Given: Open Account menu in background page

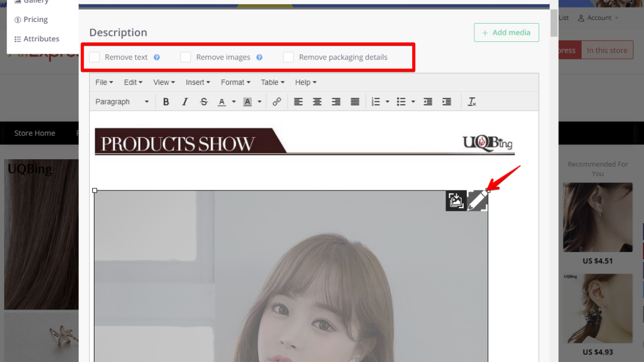Looking at the screenshot, I should [x=599, y=18].
